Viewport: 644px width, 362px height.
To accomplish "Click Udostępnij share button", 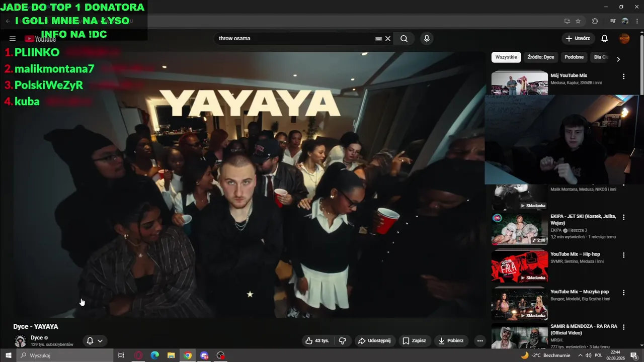I will 374,341.
